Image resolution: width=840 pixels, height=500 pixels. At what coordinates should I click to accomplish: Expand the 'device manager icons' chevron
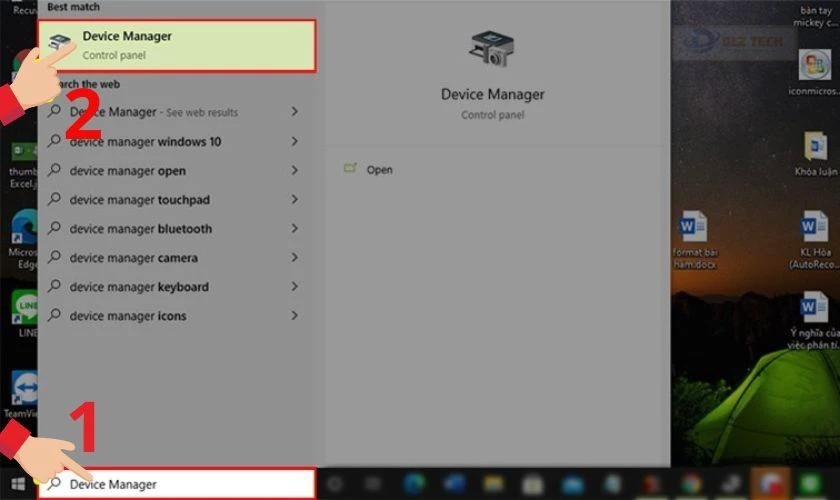tap(295, 315)
